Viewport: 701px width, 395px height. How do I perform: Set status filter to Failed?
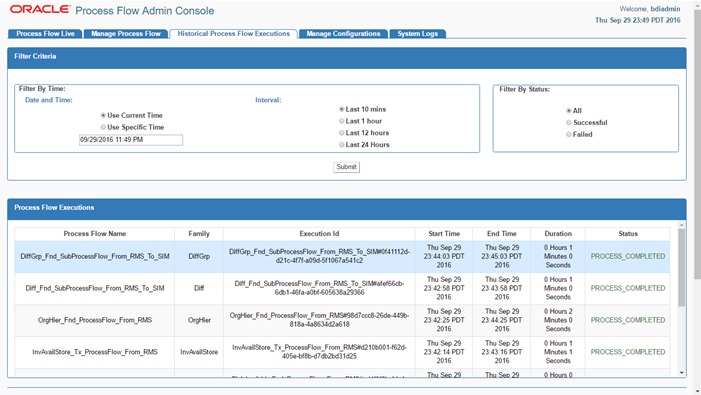(569, 134)
